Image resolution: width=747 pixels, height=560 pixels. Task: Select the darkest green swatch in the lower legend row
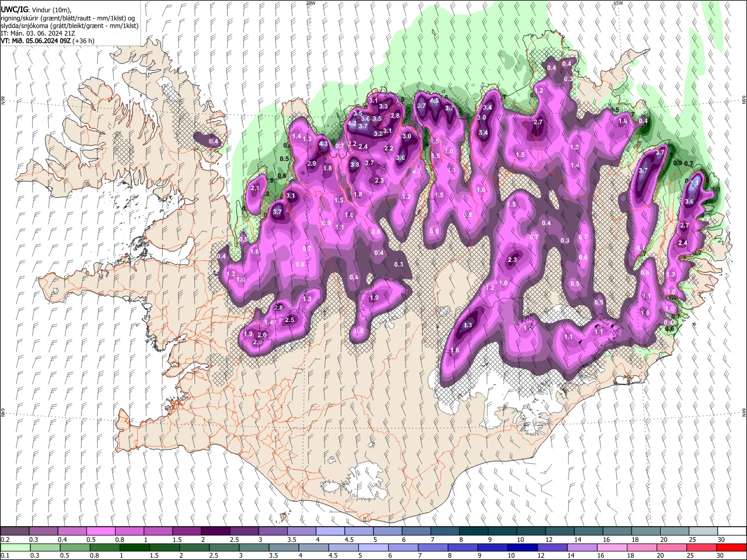tap(134, 548)
